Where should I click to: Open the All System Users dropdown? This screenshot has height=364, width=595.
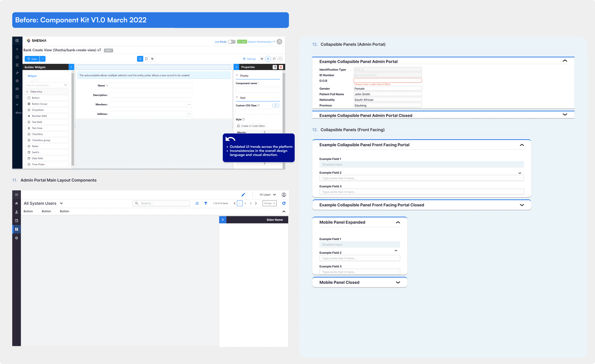click(x=61, y=203)
